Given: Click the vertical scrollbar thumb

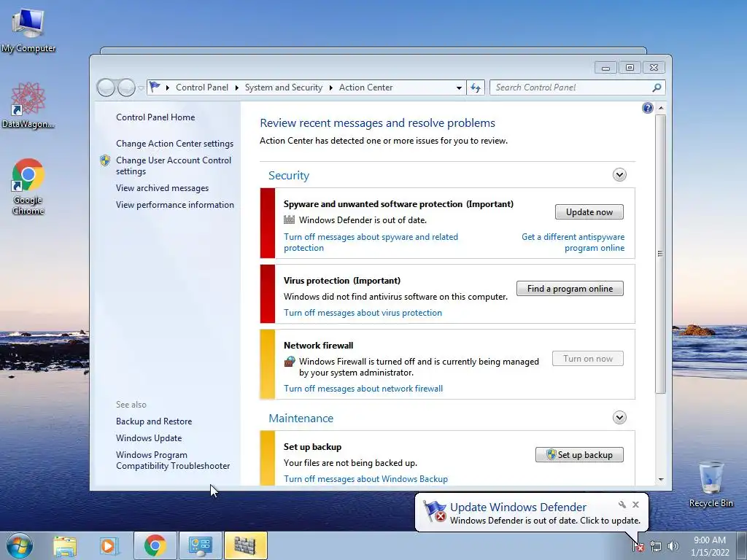Looking at the screenshot, I should coord(660,254).
